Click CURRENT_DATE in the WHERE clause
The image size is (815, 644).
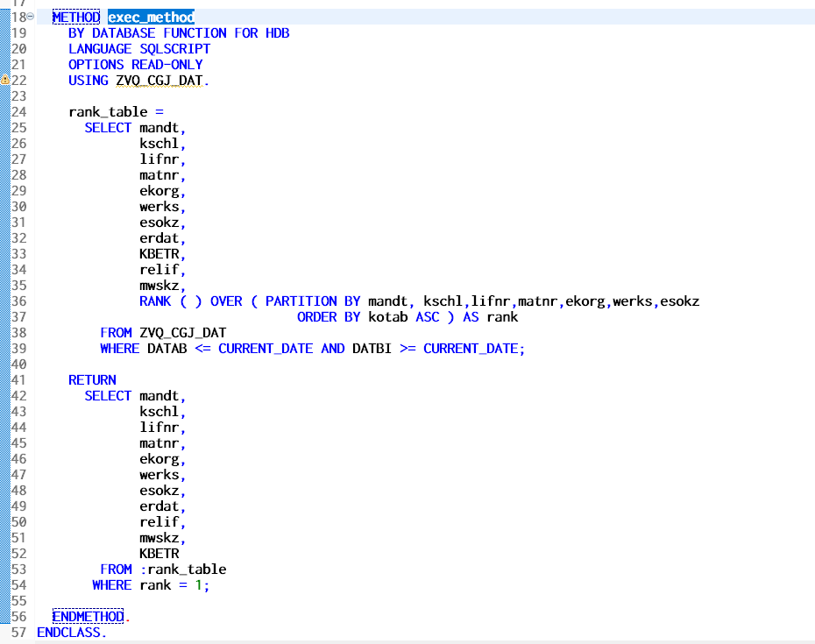[x=266, y=348]
